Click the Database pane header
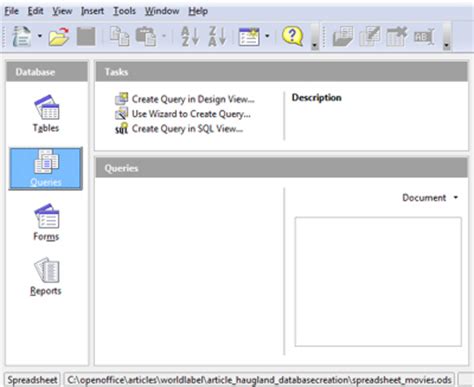 pyautogui.click(x=47, y=72)
